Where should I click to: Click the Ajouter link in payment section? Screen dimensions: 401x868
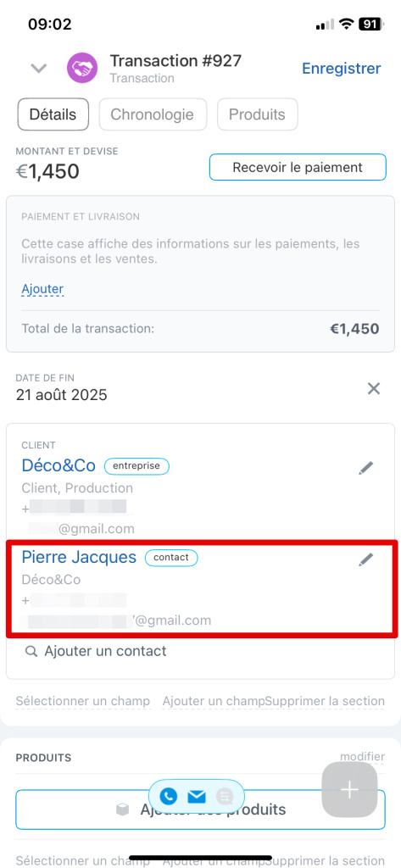tap(42, 289)
